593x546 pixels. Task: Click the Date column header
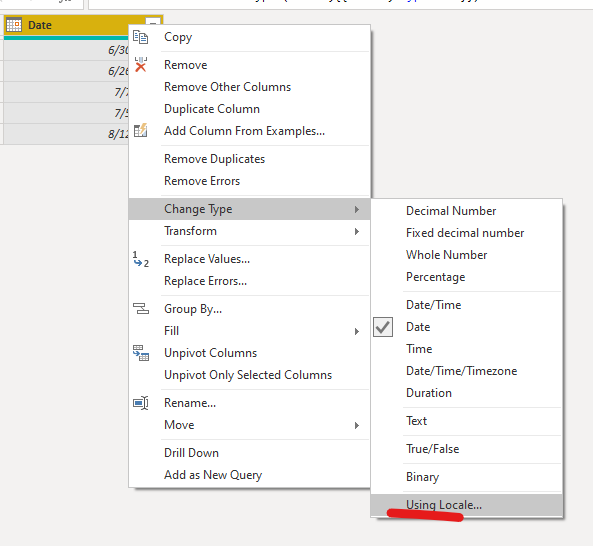[83, 25]
